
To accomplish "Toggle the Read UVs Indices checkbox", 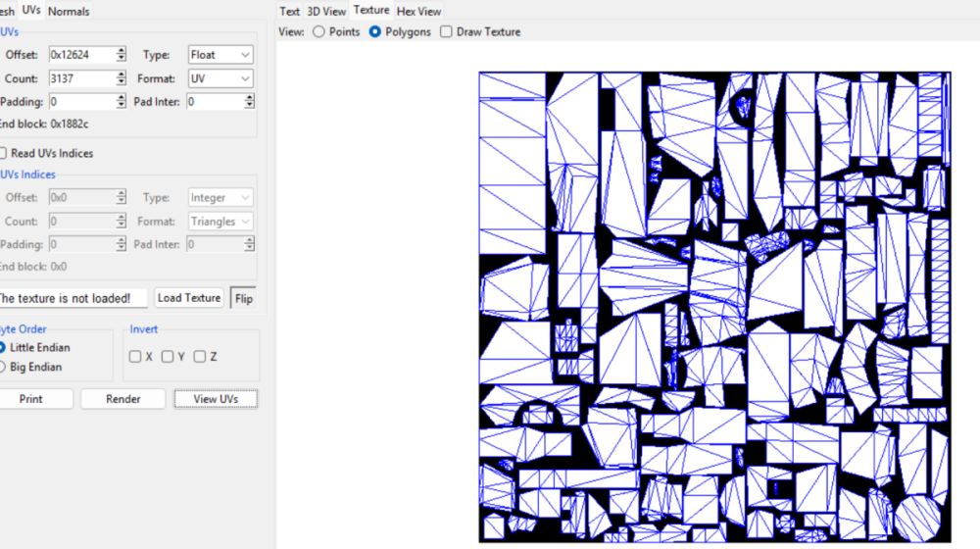I will pyautogui.click(x=3, y=153).
